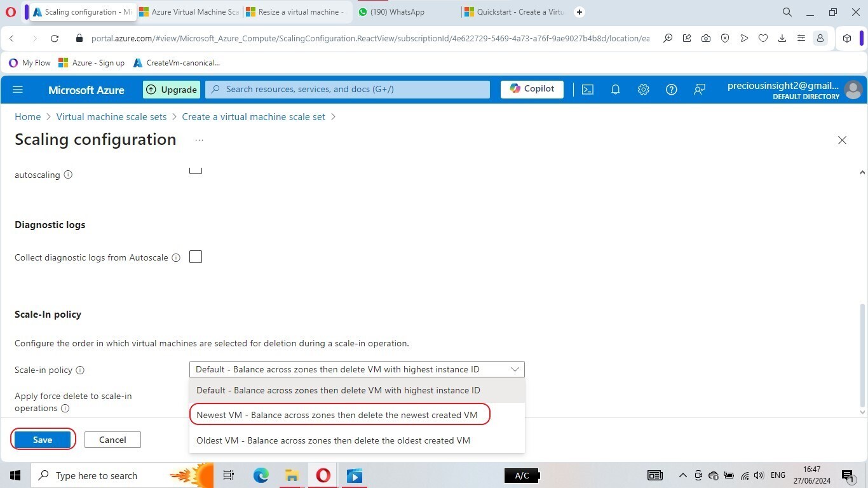Image resolution: width=868 pixels, height=488 pixels.
Task: Change the ENG input language
Action: 778,475
